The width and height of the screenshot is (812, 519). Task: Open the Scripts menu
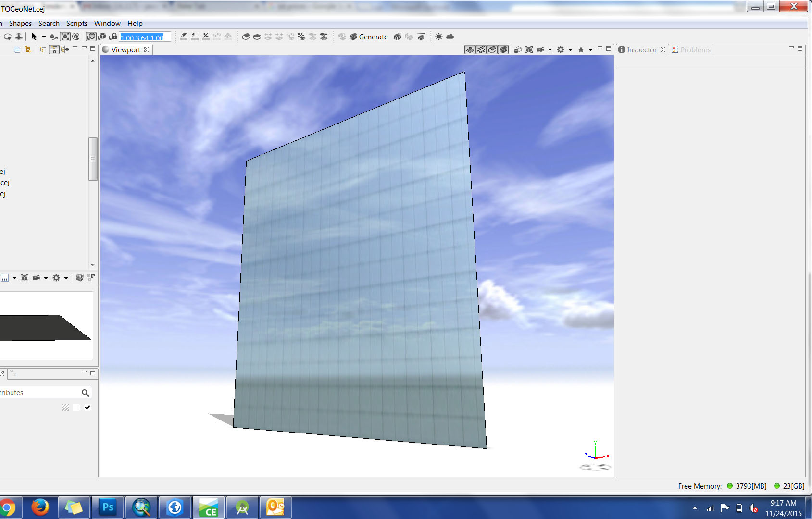click(77, 23)
